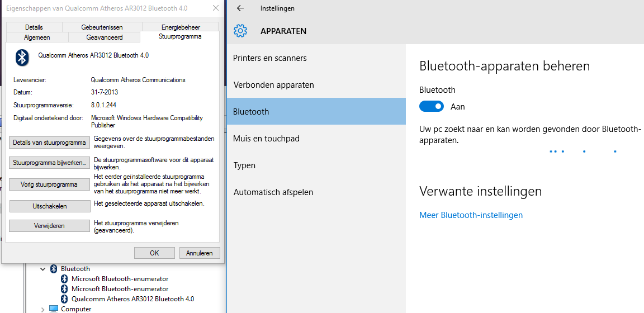Select Verbonden apparaten in the sidebar
Viewport: 644px width, 313px height.
[x=316, y=84]
